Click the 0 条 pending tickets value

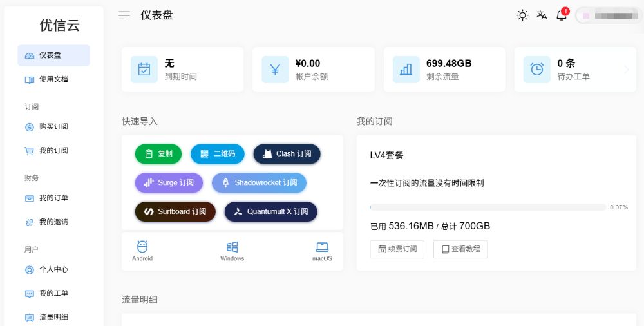(x=566, y=63)
